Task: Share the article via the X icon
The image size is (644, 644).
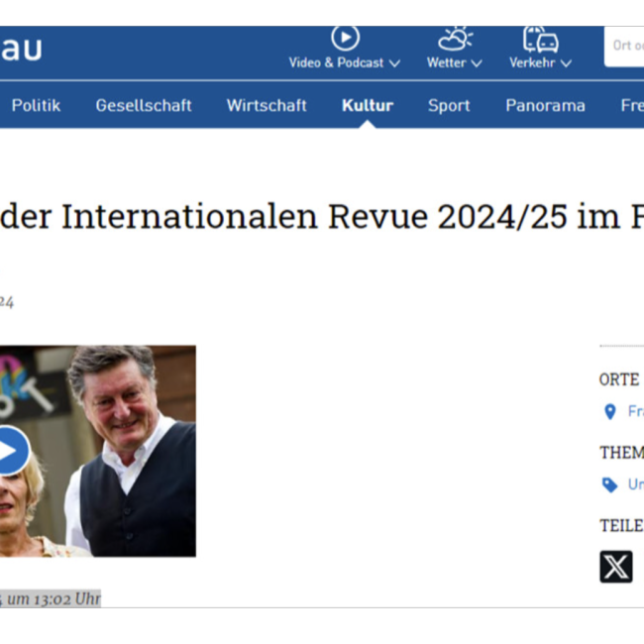Action: click(616, 567)
